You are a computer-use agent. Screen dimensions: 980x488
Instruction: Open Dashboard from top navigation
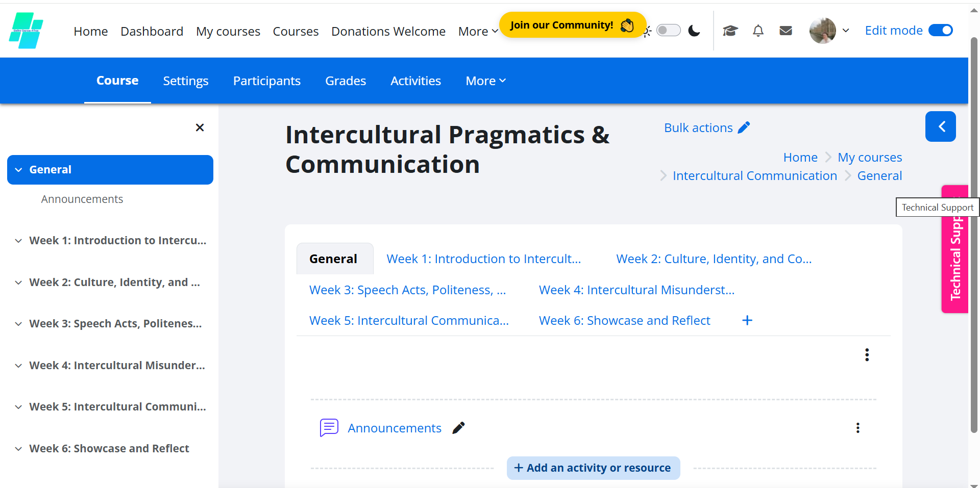(152, 32)
